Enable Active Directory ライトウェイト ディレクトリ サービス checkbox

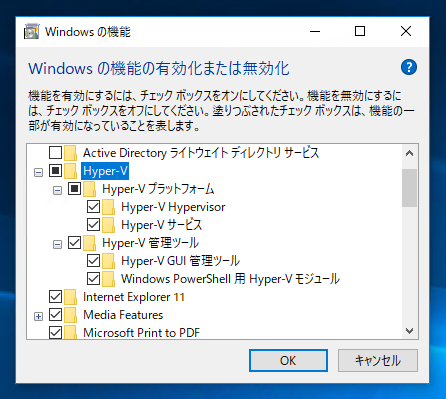point(55,153)
